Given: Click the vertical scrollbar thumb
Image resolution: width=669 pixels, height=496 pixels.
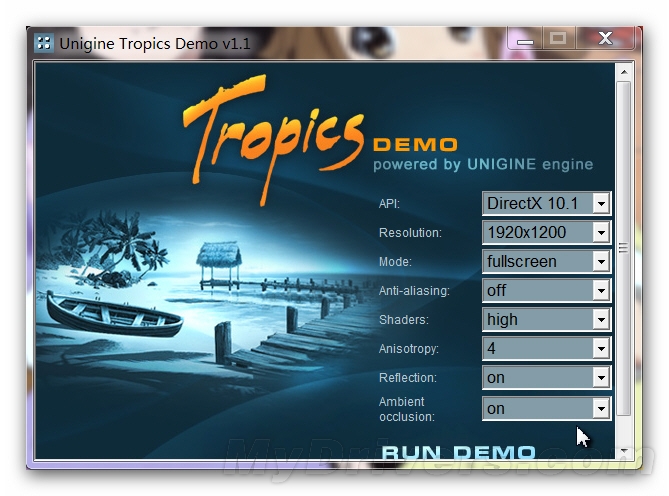Looking at the screenshot, I should pyautogui.click(x=624, y=248).
